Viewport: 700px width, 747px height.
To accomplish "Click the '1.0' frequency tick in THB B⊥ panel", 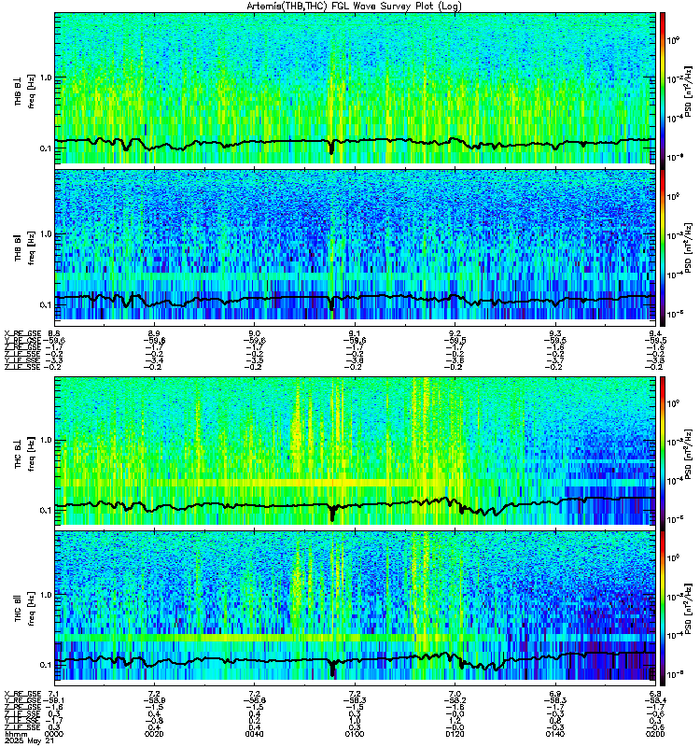I will point(46,78).
